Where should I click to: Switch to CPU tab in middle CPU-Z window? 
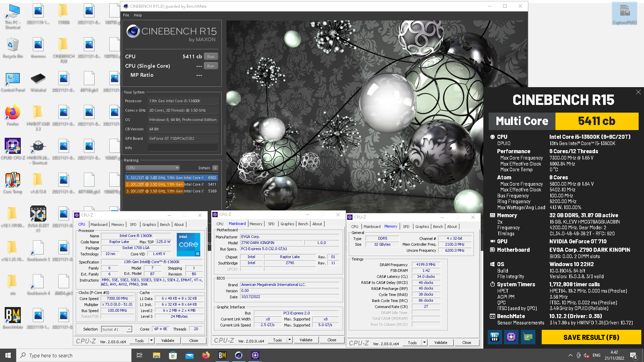point(220,224)
